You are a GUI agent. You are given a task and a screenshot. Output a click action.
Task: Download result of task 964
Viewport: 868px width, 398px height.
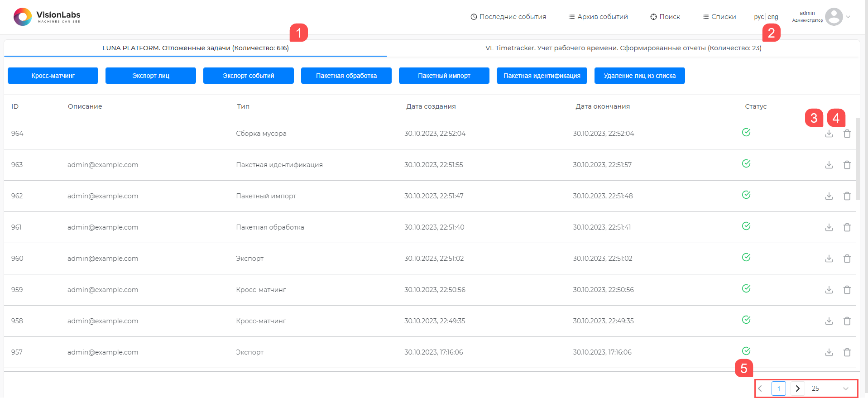pos(829,134)
